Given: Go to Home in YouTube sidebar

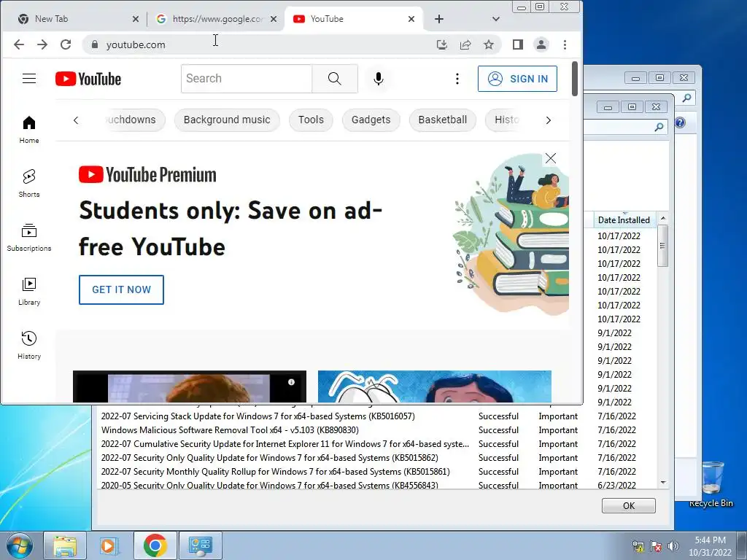Looking at the screenshot, I should point(29,130).
